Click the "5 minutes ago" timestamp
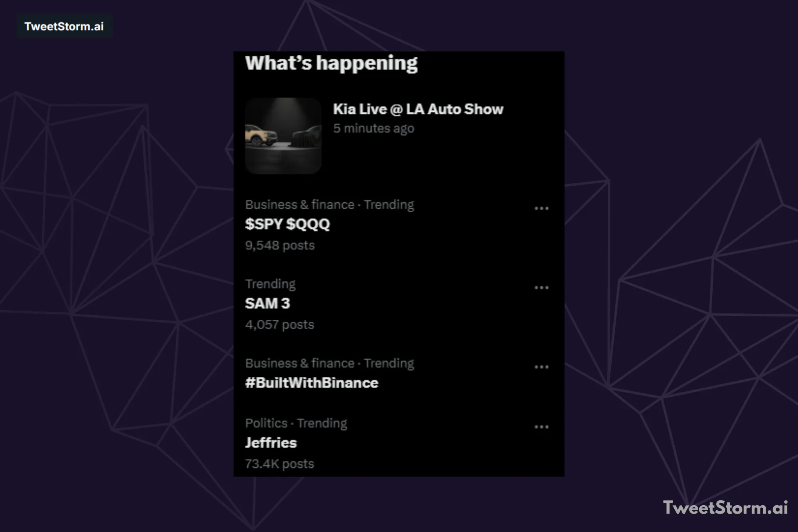798x532 pixels. (x=373, y=129)
